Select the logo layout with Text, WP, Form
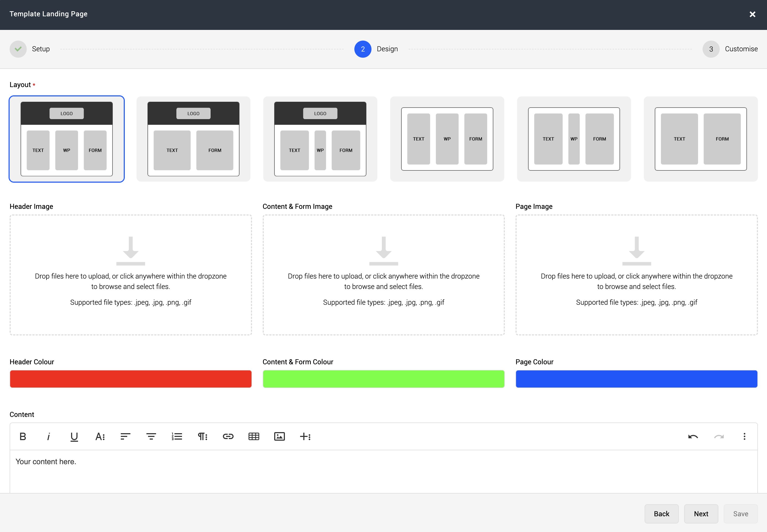The width and height of the screenshot is (767, 532). coord(67,139)
